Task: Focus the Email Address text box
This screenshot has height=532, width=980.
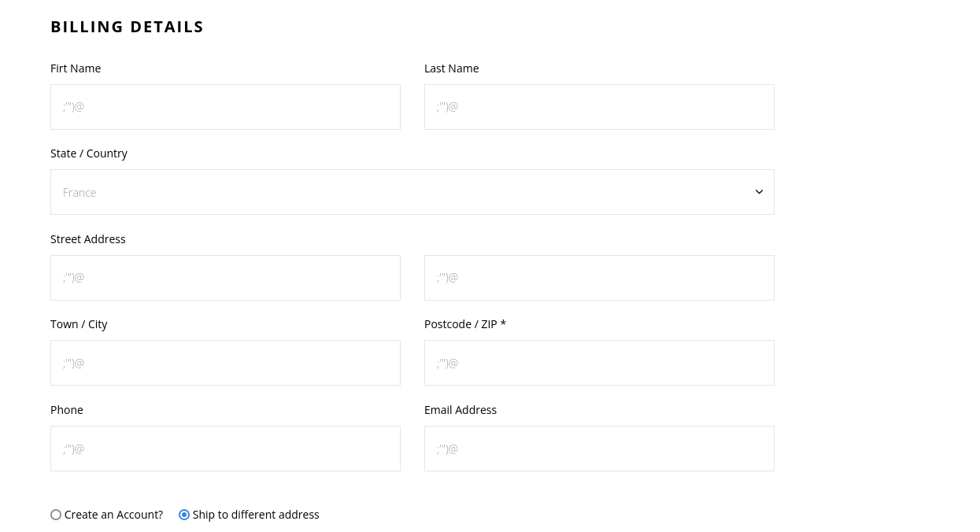Action: coord(599,449)
